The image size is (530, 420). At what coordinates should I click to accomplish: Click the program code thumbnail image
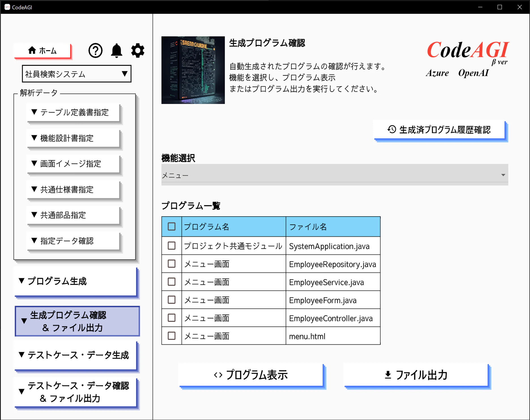tap(193, 70)
